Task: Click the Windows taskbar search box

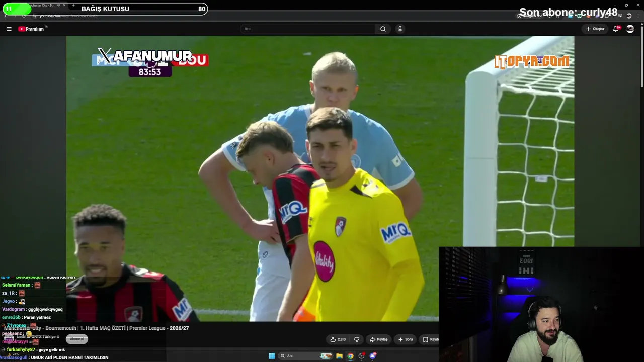Action: point(306,356)
